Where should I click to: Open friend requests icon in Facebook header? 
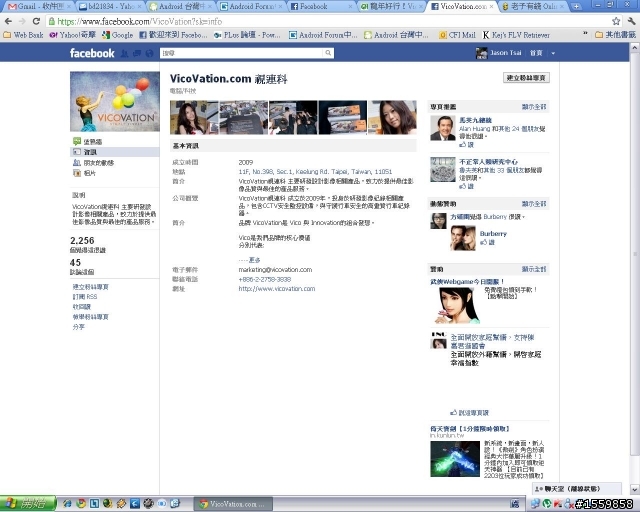(x=124, y=53)
